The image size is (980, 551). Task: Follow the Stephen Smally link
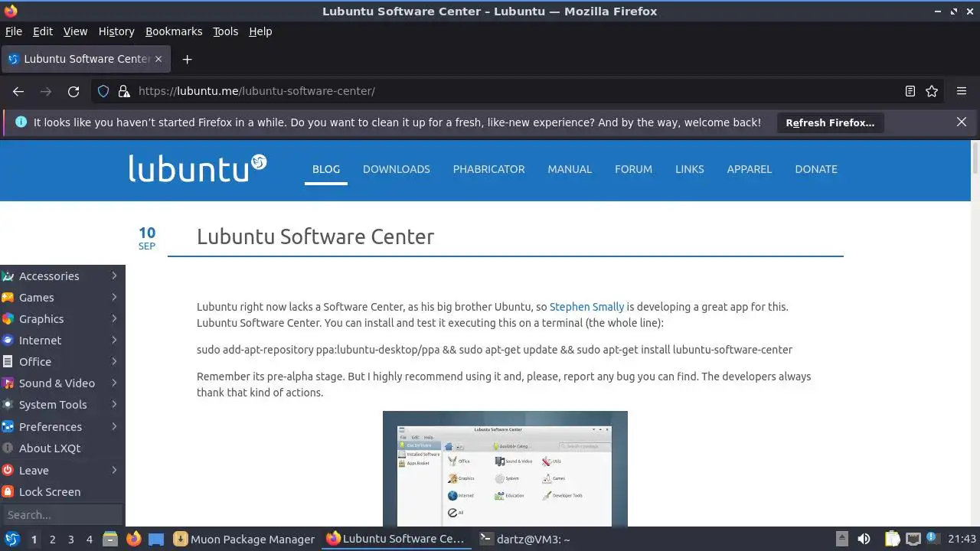586,307
